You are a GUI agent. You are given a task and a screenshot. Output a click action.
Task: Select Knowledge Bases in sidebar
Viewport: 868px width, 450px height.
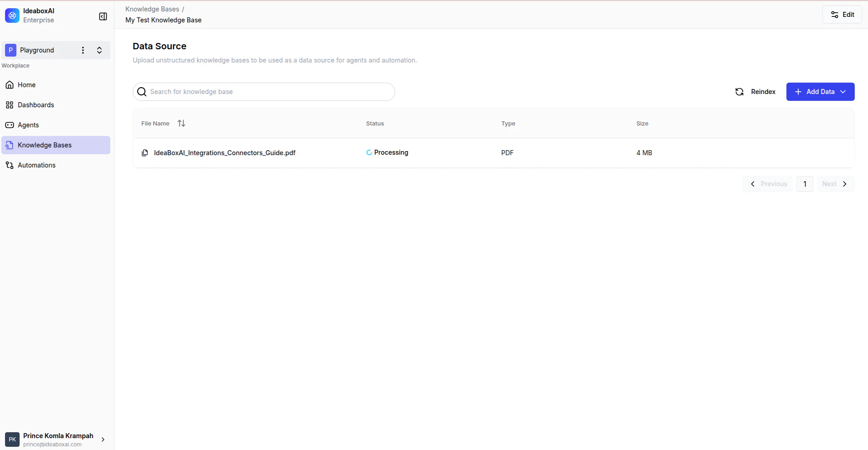56,145
